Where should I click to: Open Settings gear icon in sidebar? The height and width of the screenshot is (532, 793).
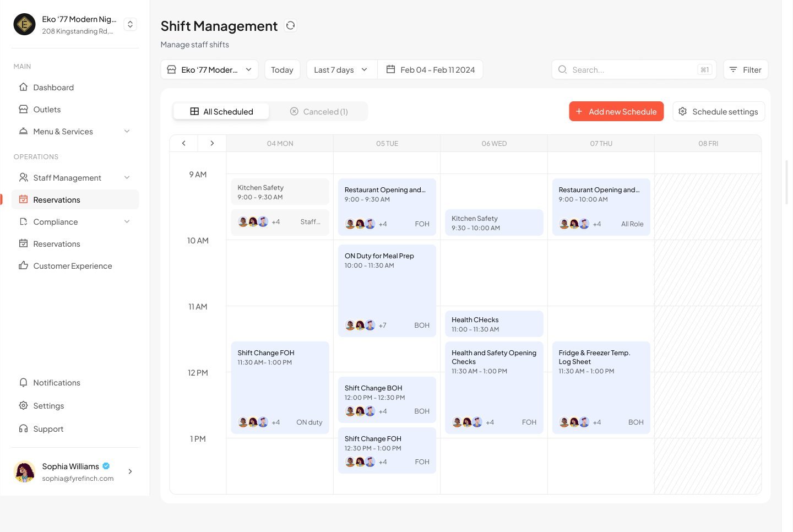(x=23, y=405)
